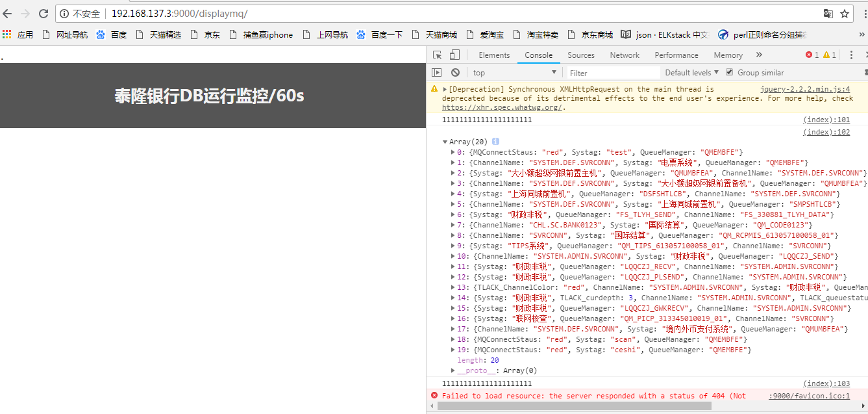This screenshot has height=414, width=868.
Task: Open the json · ELKstack bookmark
Action: (x=665, y=34)
